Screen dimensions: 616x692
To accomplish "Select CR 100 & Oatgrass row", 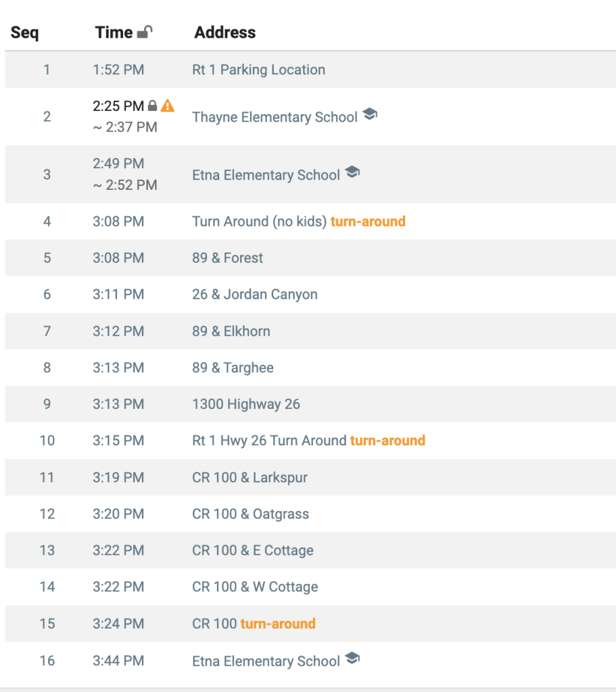I will click(x=310, y=514).
